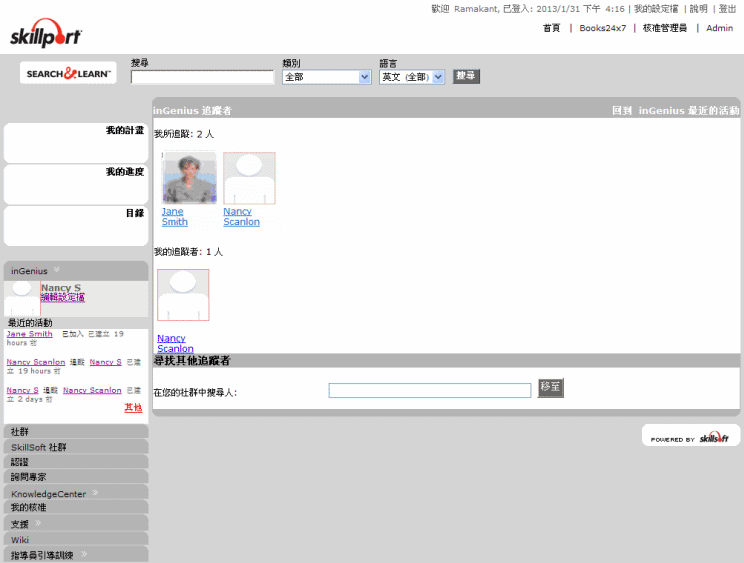Open the 我的計畫 panel
Screen dimensions: 744x563
coord(76,143)
